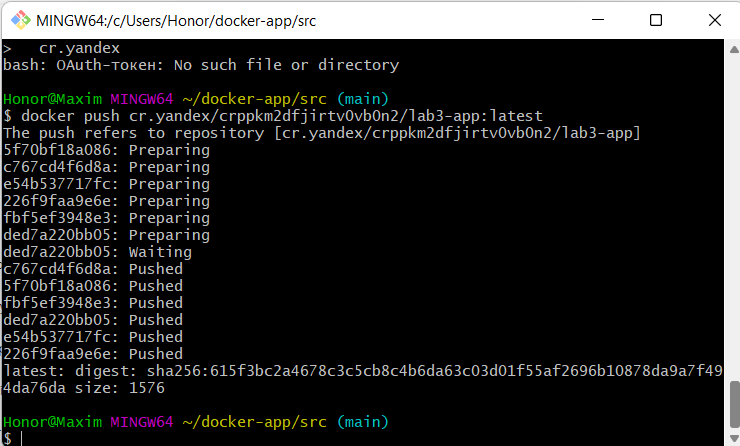The image size is (740, 446).
Task: Click the '(main)' branch label in last prompt
Action: pos(363,422)
